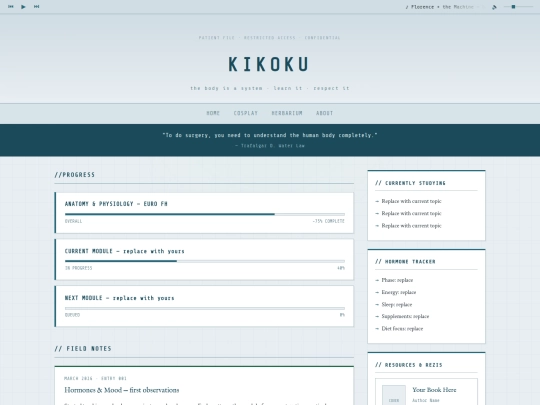Click the NEXT MODULE card heading
540x405 pixels.
click(120, 298)
